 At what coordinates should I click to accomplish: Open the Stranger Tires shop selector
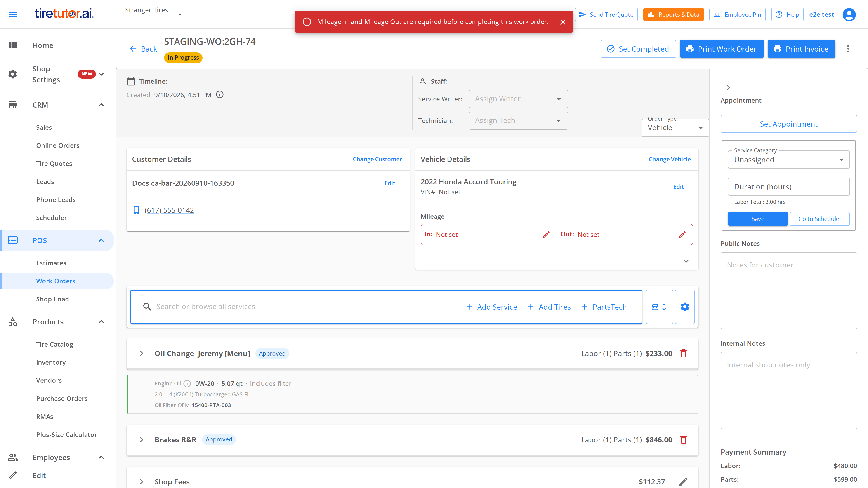154,14
